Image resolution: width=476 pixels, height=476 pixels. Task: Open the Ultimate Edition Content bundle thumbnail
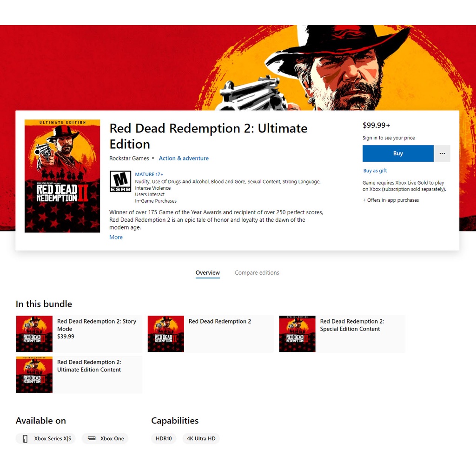coord(34,375)
